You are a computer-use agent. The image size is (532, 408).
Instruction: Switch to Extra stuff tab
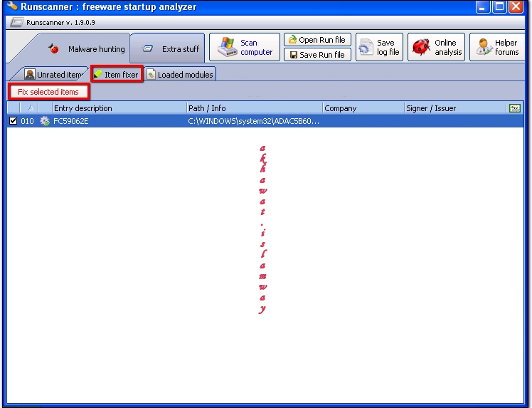click(x=168, y=48)
